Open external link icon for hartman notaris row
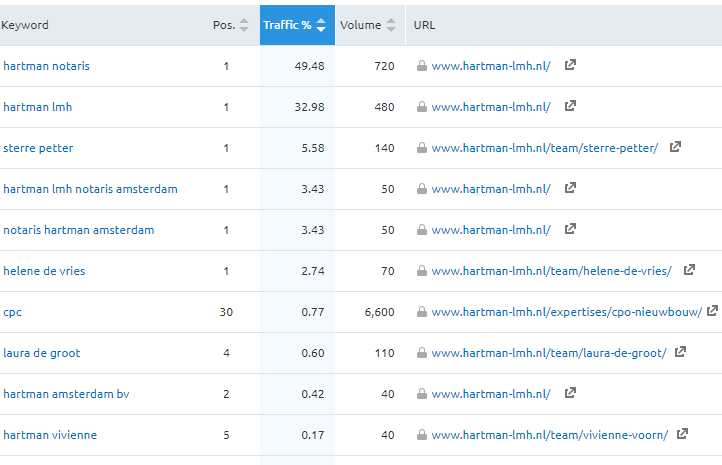722x465 pixels. pos(570,66)
